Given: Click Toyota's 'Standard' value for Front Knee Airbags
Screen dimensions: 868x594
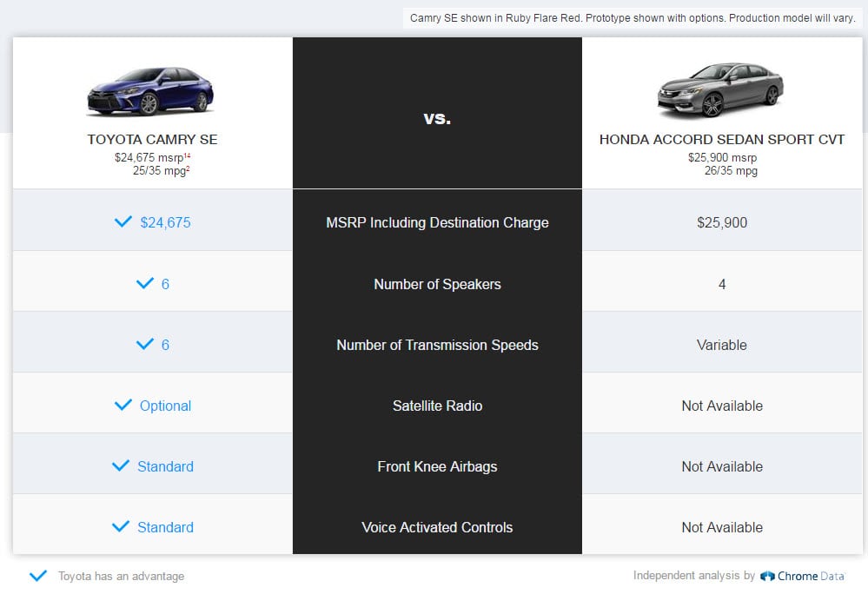Looking at the screenshot, I should point(165,467).
